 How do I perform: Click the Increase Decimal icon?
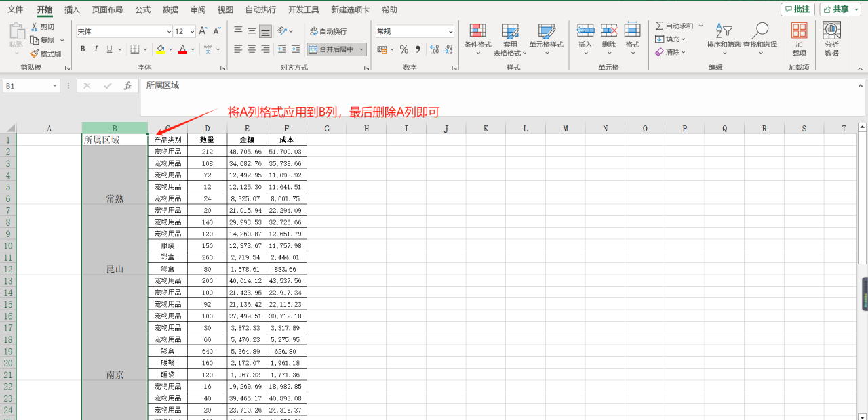pyautogui.click(x=433, y=49)
